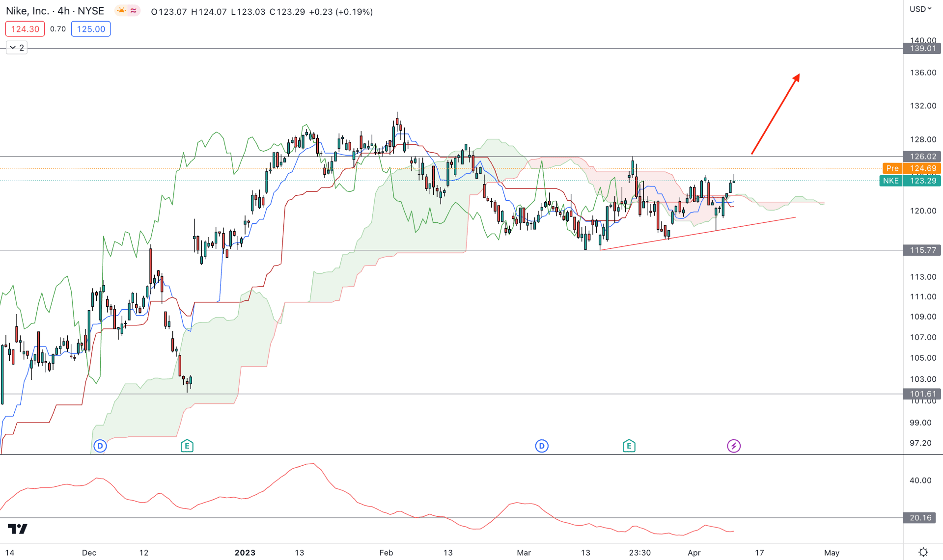Click the pre-market session sun icon
The width and height of the screenshot is (943, 560).
point(121,10)
